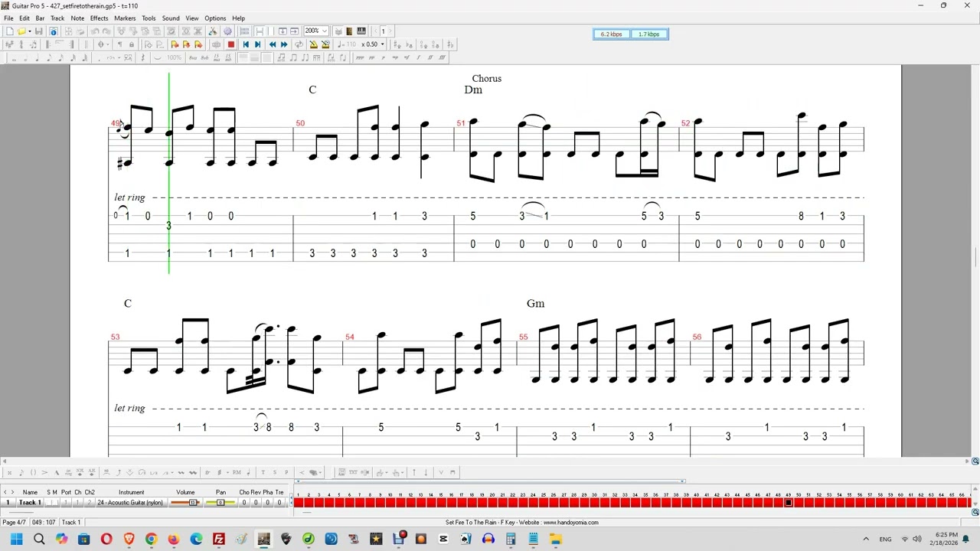Viewport: 980px width, 551px height.
Task: Jump to first bar playback icon
Action: 246,44
